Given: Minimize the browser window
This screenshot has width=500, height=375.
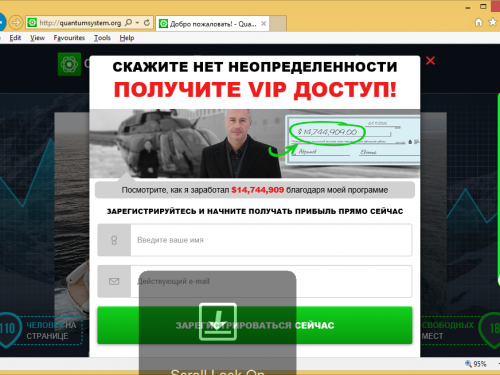Looking at the screenshot, I should pyautogui.click(x=468, y=7).
